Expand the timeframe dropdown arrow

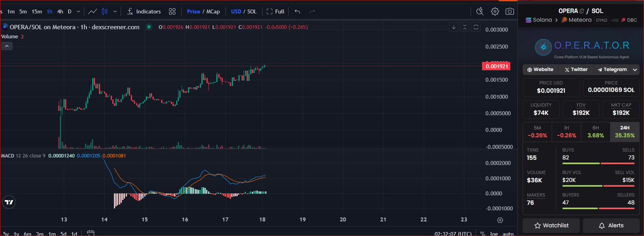pos(79,11)
